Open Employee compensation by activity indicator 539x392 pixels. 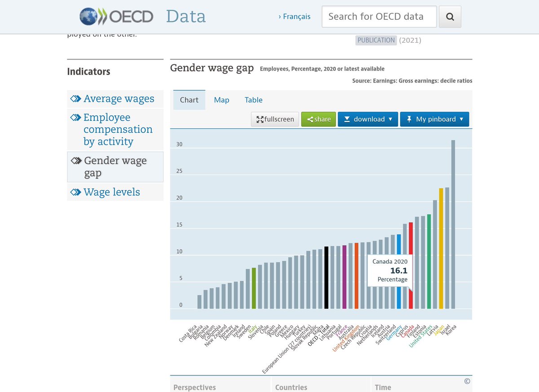pyautogui.click(x=118, y=129)
